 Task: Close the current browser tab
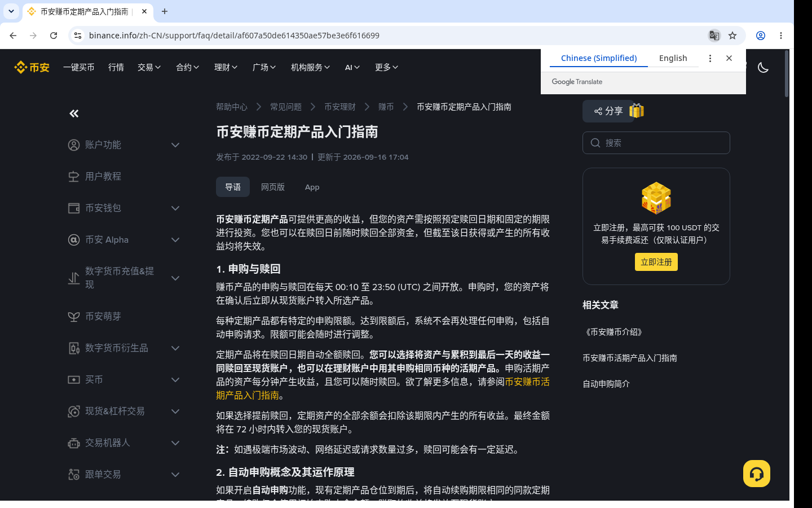pyautogui.click(x=144, y=11)
